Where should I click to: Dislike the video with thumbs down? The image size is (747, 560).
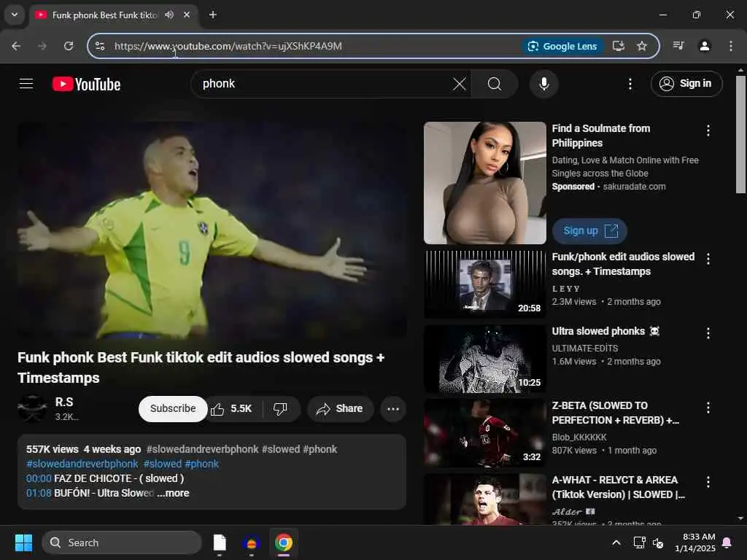point(281,408)
